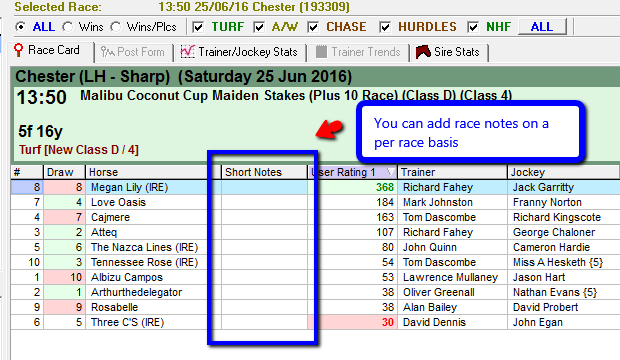Click the User Rating 1 sort arrow
Image resolution: width=620 pixels, height=360 pixels.
coord(390,172)
